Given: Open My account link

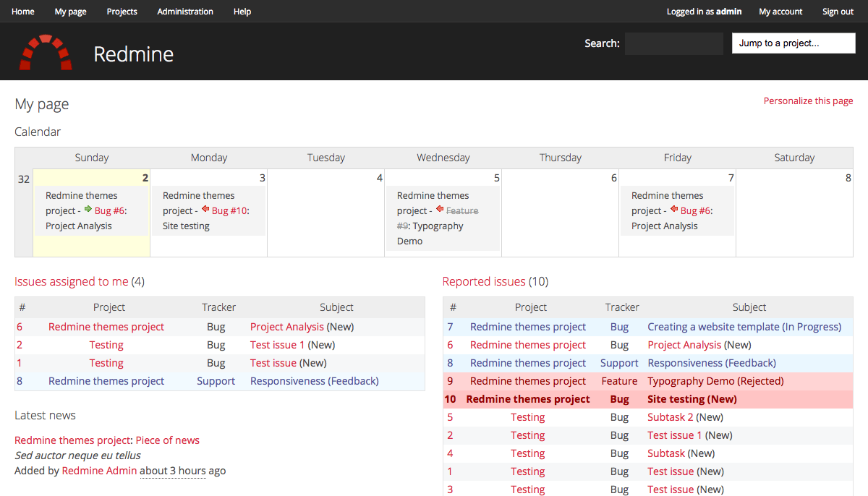Looking at the screenshot, I should 780,12.
